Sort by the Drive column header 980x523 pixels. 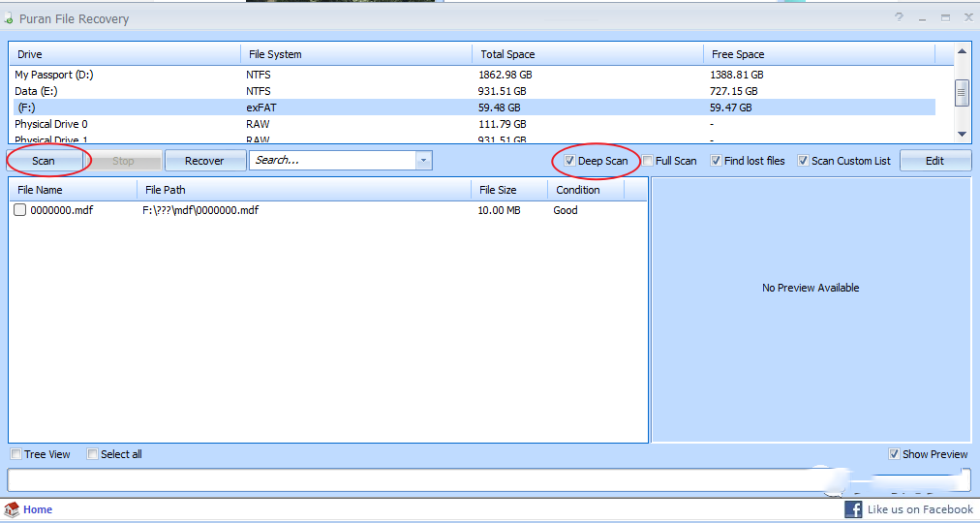click(124, 54)
